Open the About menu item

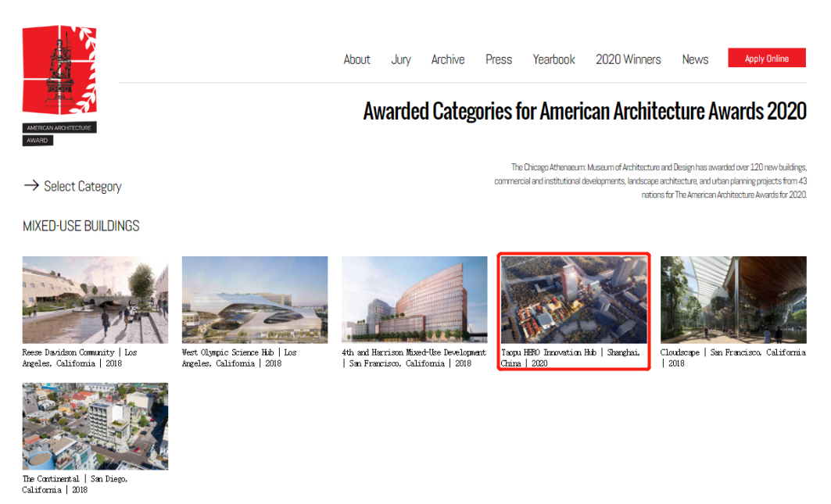click(356, 59)
